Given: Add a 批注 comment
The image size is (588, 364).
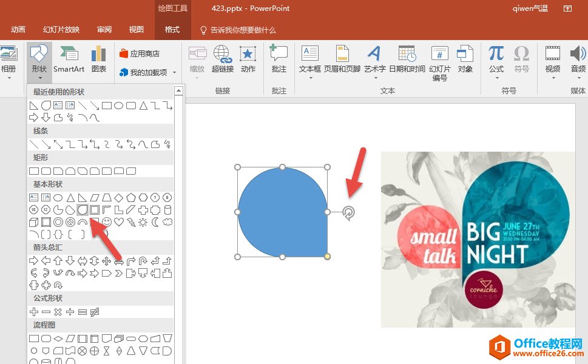Looking at the screenshot, I should pos(279,59).
